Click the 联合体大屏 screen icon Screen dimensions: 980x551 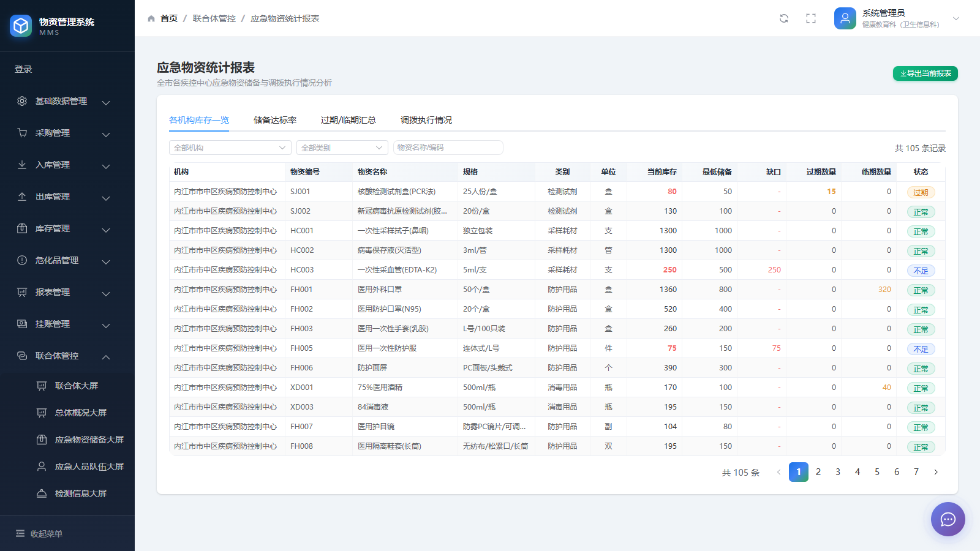click(x=42, y=386)
